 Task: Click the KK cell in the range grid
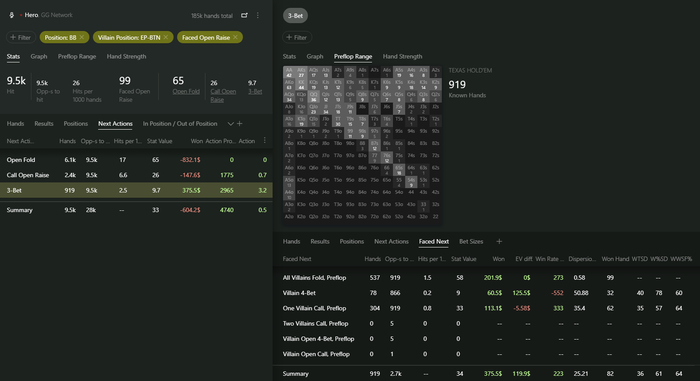coord(301,84)
